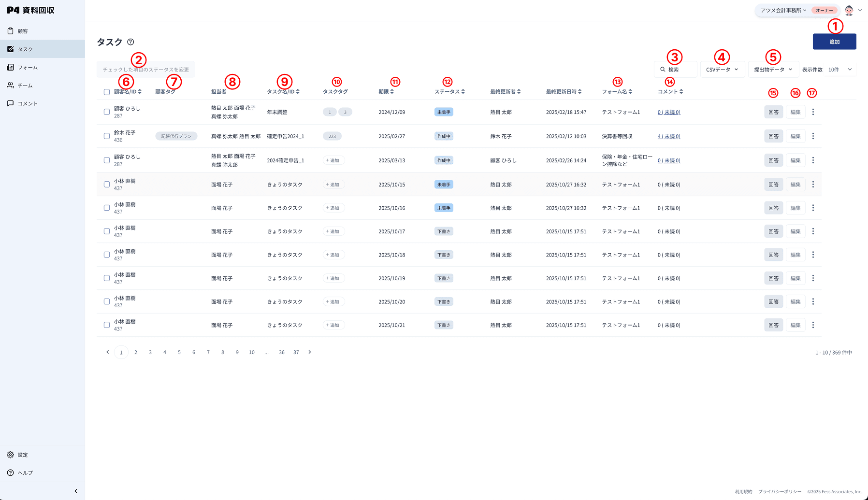This screenshot has height=500, width=868.
Task: Check the row with 期限 2025/10/15
Action: pyautogui.click(x=107, y=185)
